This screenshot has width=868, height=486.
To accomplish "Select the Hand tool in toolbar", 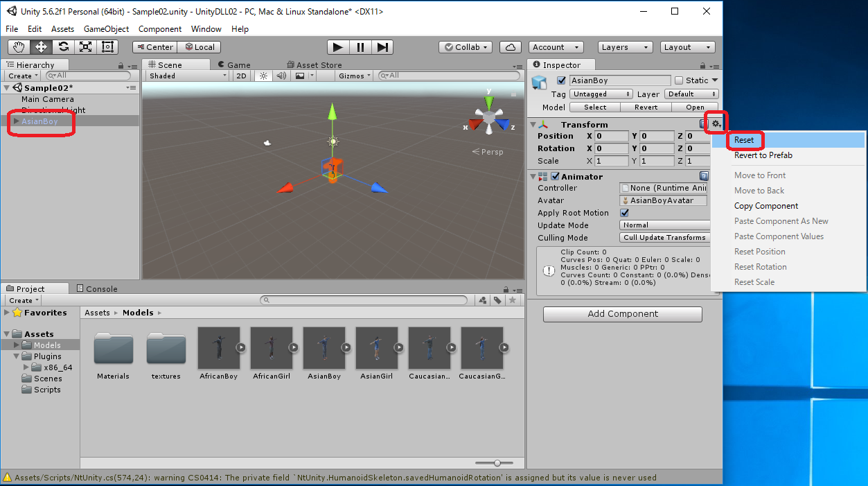I will (19, 47).
